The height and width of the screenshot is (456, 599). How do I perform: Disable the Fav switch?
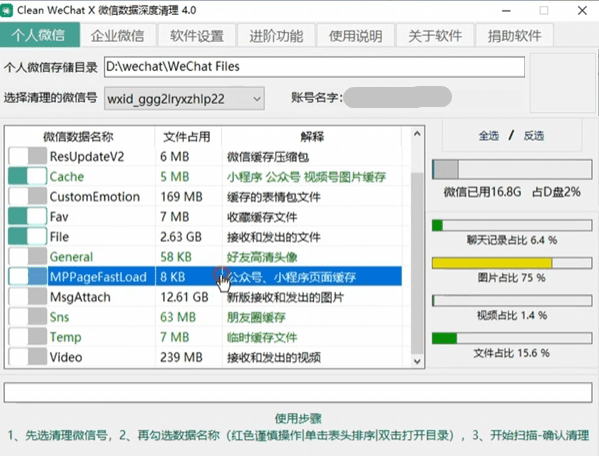tap(28, 217)
